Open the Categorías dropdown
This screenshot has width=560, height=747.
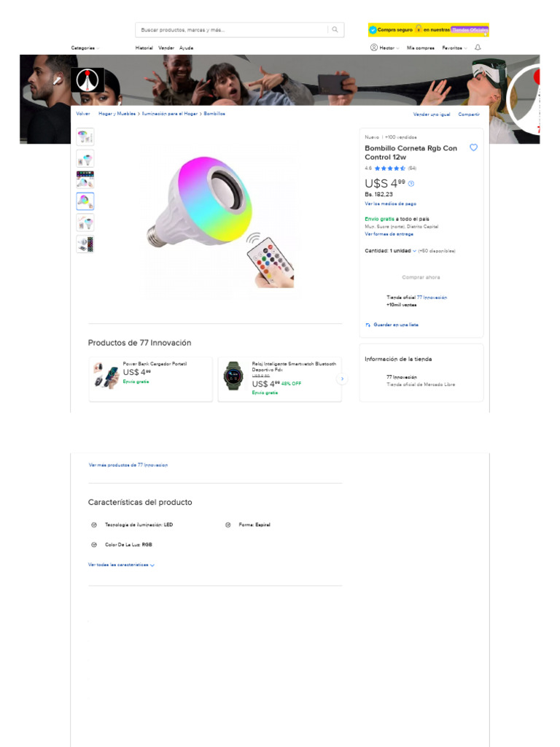click(85, 48)
